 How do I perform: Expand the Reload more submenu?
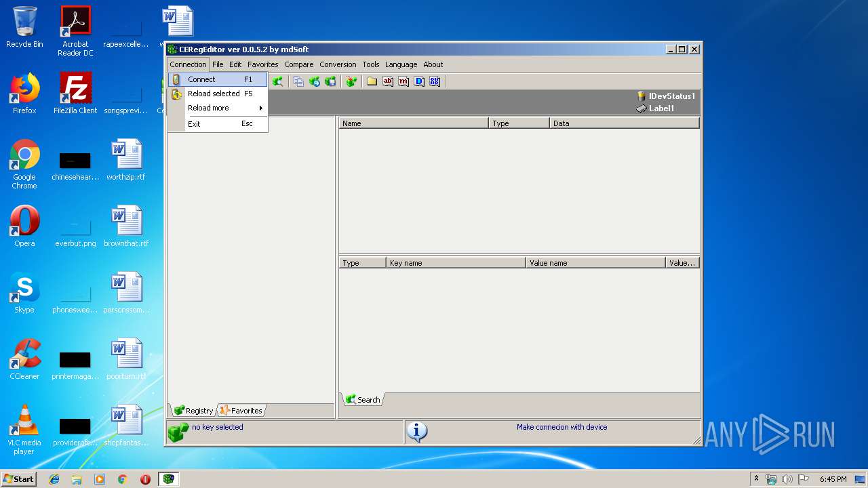click(218, 108)
